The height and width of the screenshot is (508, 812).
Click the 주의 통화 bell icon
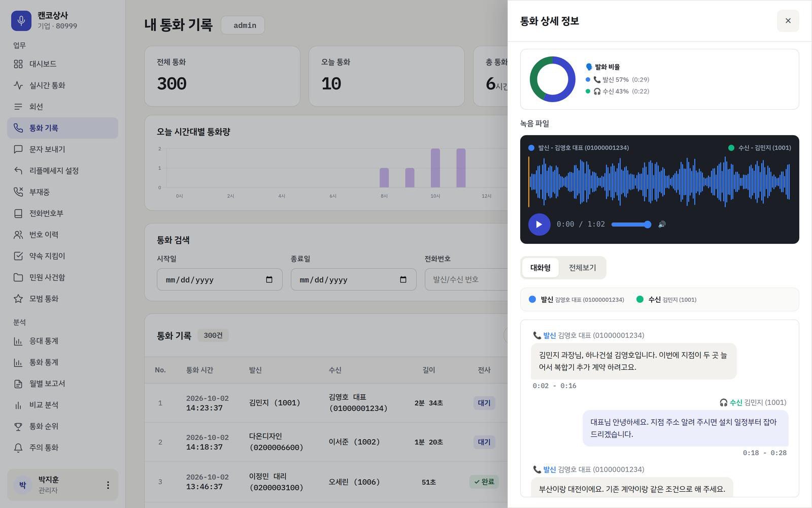[x=18, y=448]
